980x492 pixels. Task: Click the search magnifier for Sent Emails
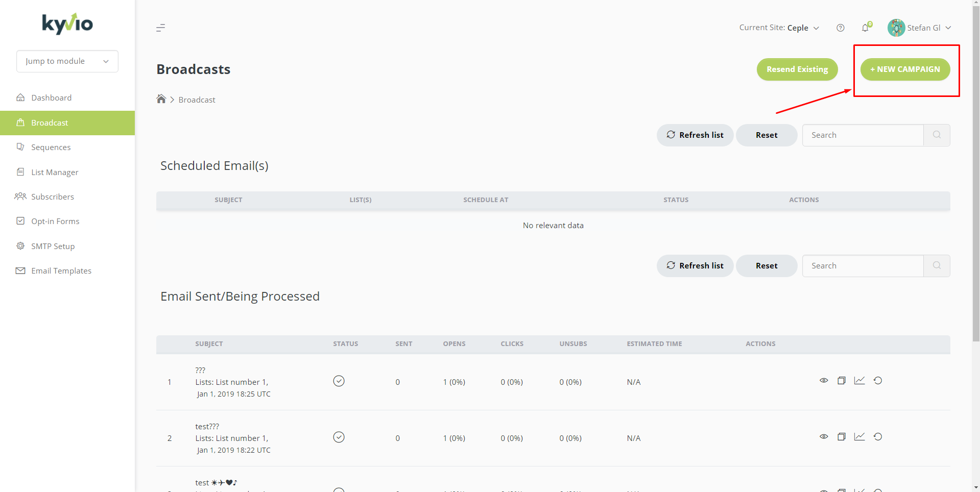937,266
